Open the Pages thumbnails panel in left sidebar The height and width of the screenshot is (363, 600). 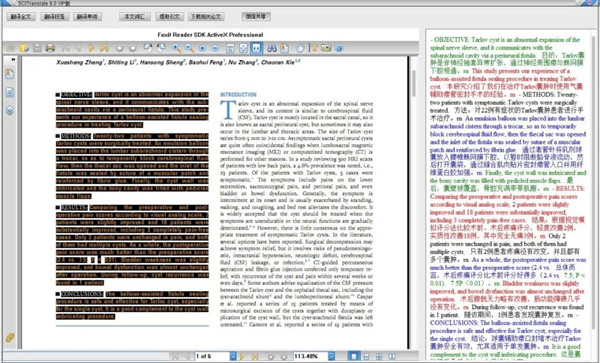click(10, 92)
